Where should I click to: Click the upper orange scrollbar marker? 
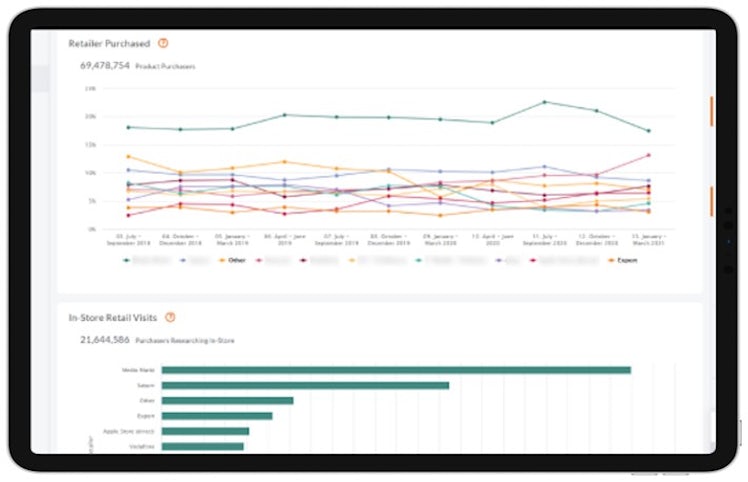711,111
